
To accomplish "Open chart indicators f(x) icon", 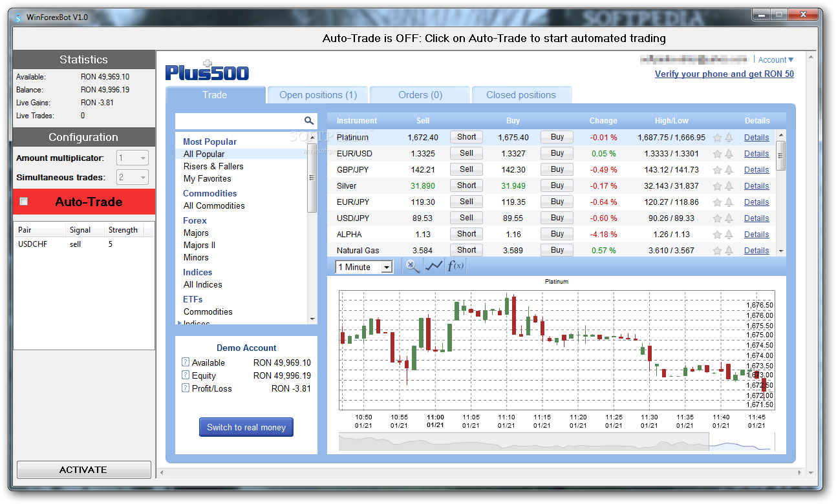I will tap(456, 266).
